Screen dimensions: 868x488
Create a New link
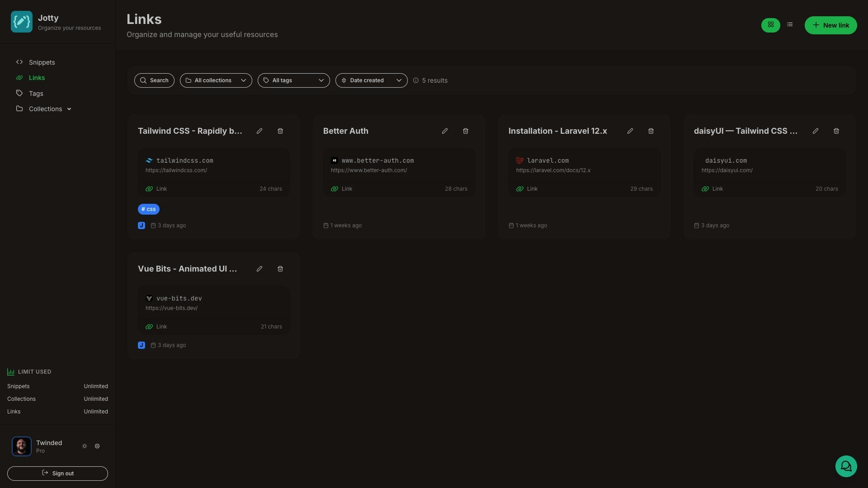pos(831,25)
